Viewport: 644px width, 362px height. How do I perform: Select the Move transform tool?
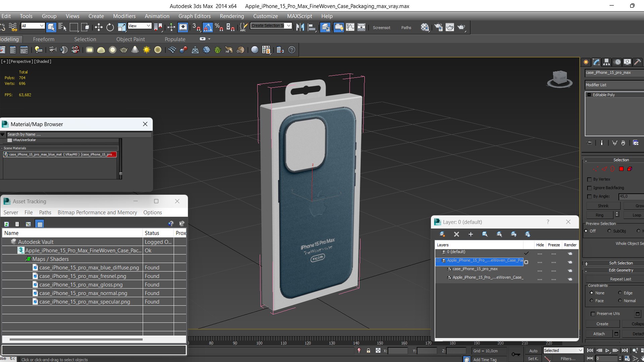(x=99, y=27)
